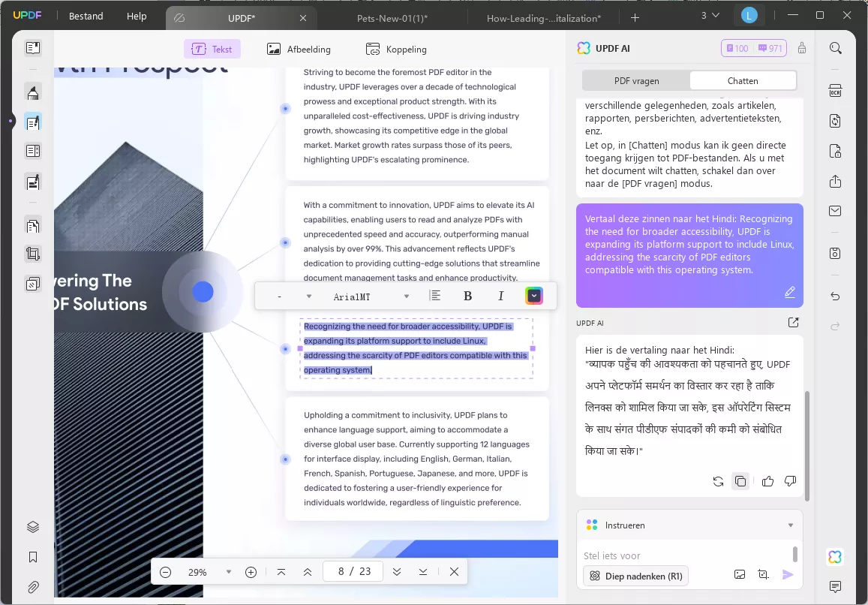Select the Comment highlighter tool in sidebar
The height and width of the screenshot is (605, 868).
(x=33, y=92)
